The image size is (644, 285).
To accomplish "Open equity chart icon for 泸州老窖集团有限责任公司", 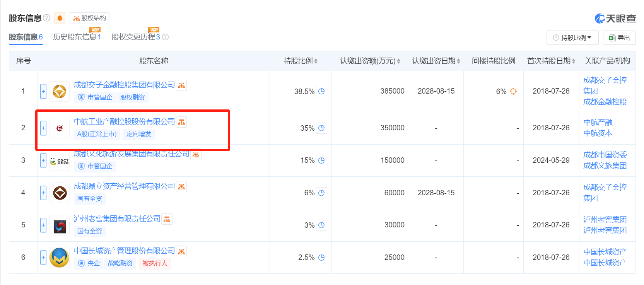I will point(167,219).
